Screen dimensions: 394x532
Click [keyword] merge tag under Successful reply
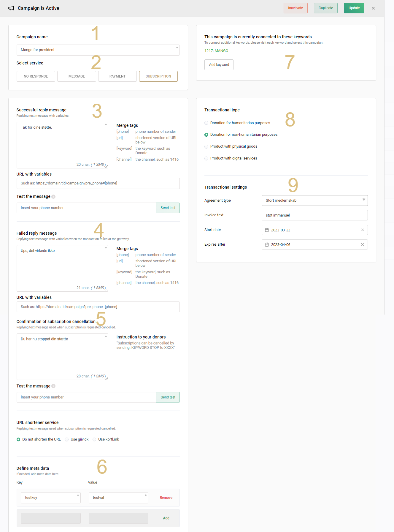(x=124, y=149)
